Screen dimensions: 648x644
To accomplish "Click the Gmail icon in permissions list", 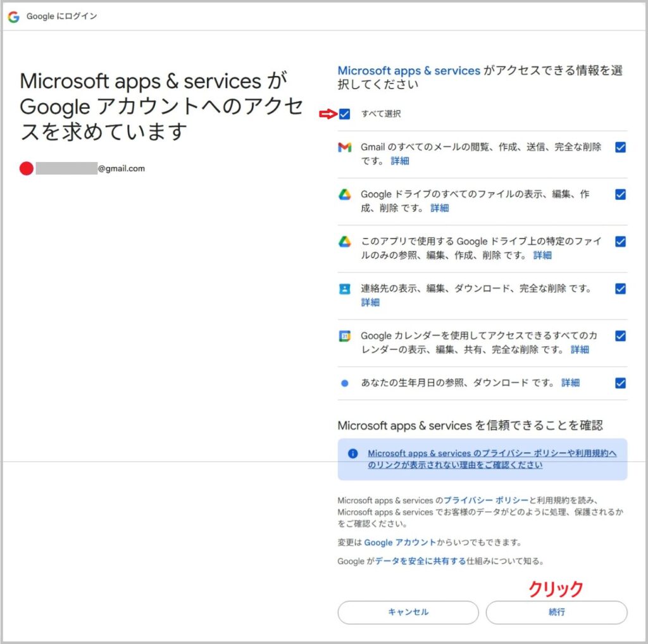I will pos(344,147).
